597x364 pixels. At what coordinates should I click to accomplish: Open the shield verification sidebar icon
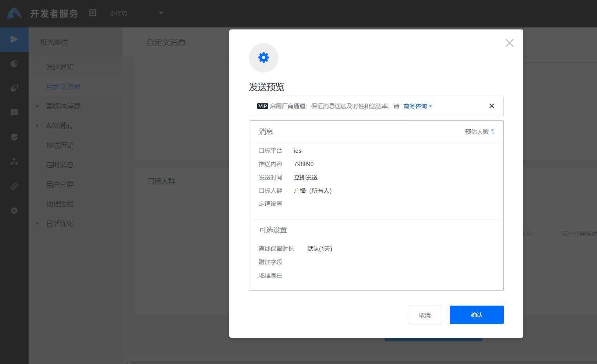point(14,137)
